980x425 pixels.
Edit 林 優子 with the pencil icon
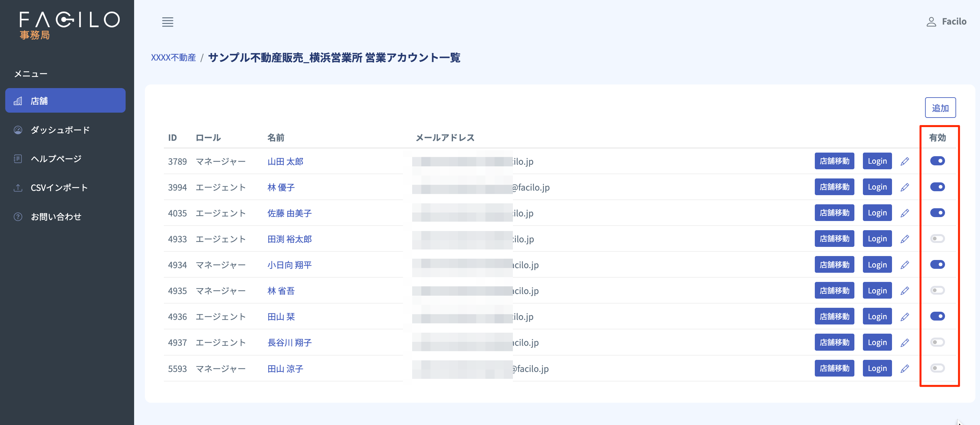[905, 187]
